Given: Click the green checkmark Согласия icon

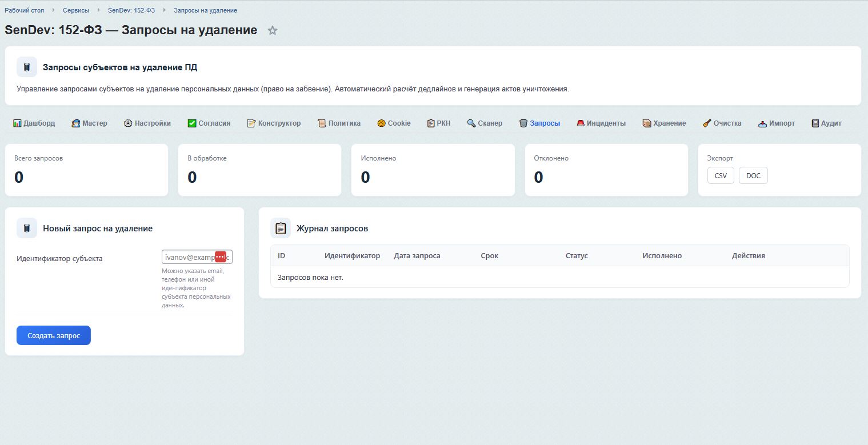Looking at the screenshot, I should pos(192,123).
